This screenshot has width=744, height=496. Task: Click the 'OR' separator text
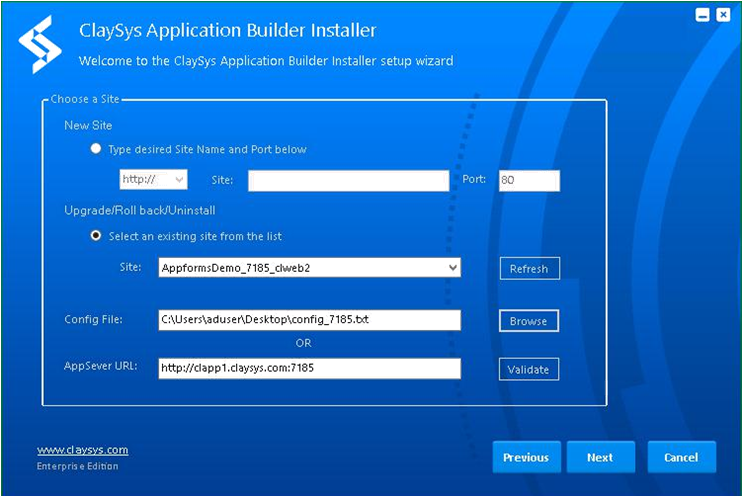click(303, 343)
